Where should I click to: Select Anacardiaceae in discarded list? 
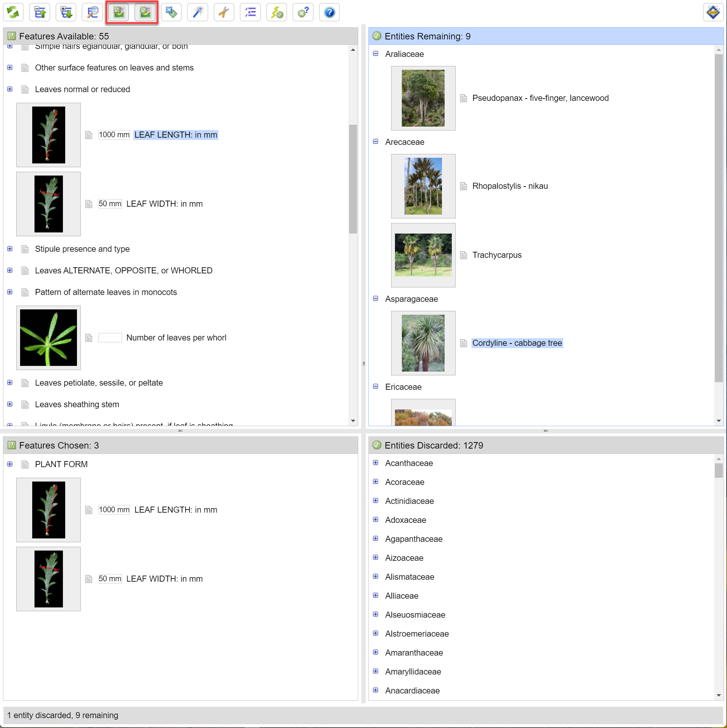pos(412,691)
